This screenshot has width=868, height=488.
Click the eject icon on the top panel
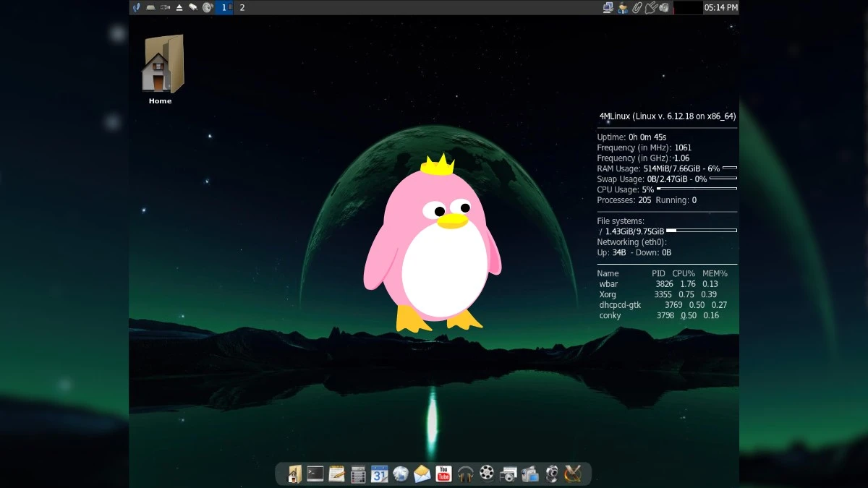179,7
